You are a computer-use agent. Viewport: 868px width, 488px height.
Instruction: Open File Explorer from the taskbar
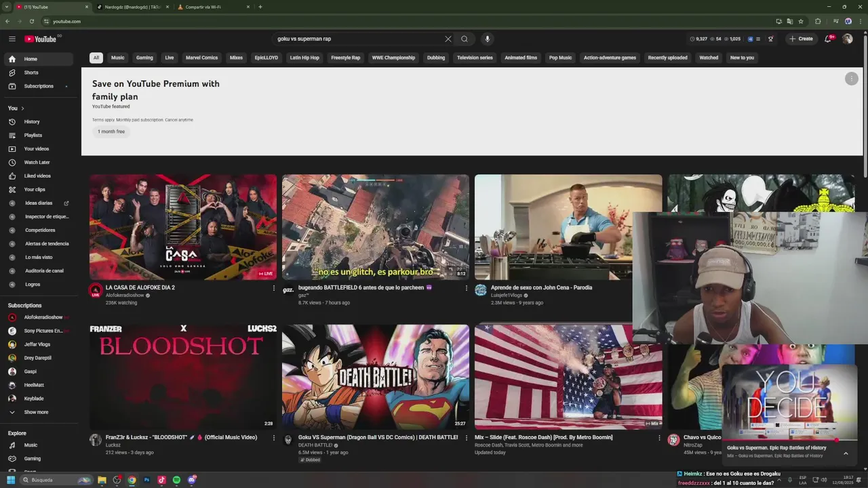[x=102, y=480]
